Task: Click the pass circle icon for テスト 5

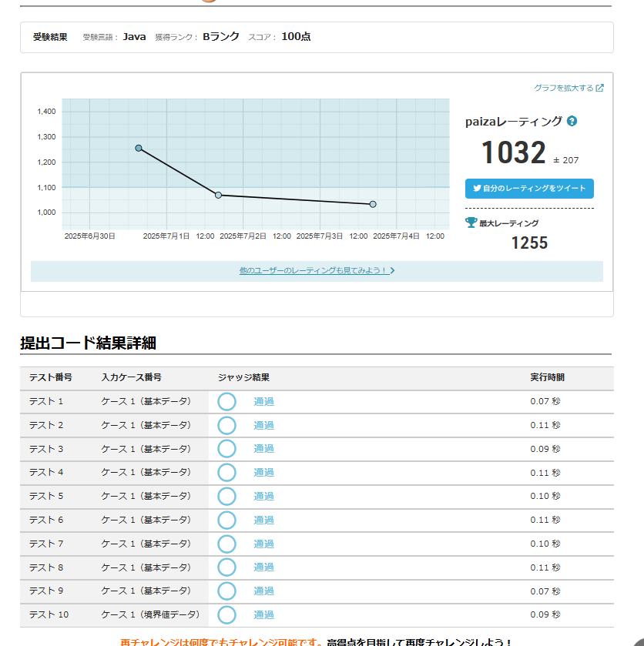Action: [x=226, y=497]
